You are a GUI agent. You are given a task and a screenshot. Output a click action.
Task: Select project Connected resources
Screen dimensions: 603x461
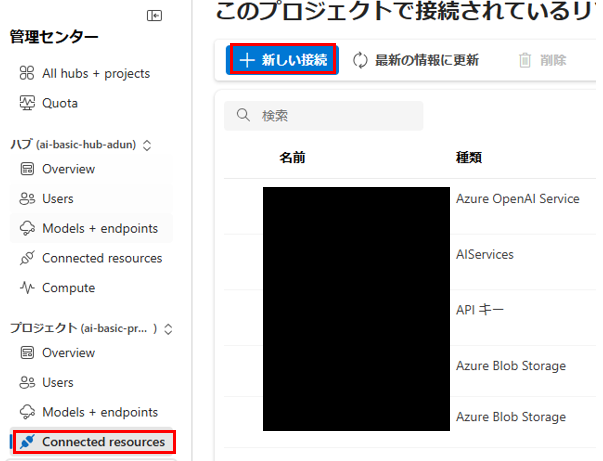coord(92,441)
